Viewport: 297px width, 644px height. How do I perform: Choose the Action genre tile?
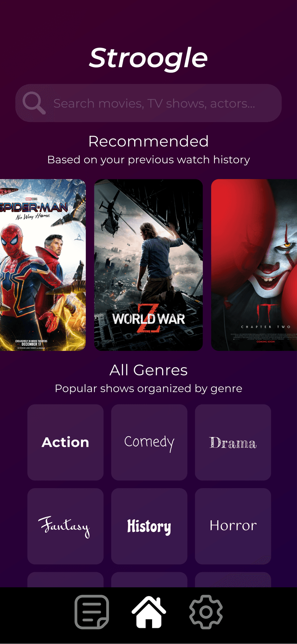(x=65, y=443)
